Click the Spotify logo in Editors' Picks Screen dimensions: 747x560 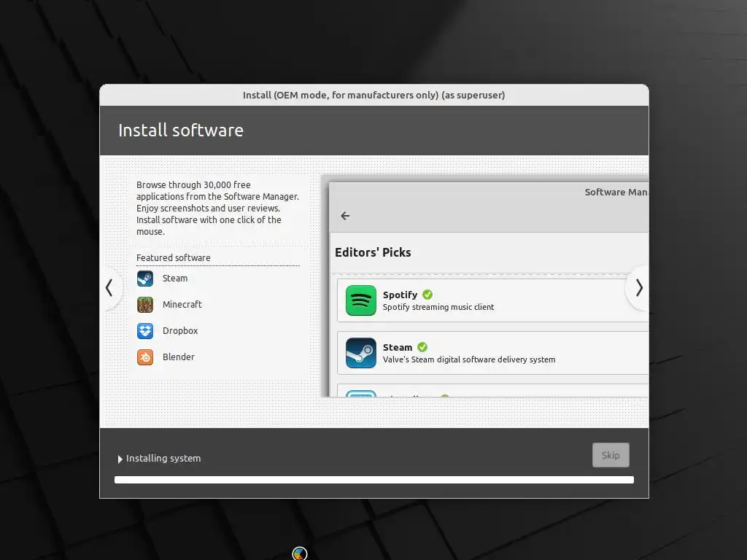tap(360, 300)
